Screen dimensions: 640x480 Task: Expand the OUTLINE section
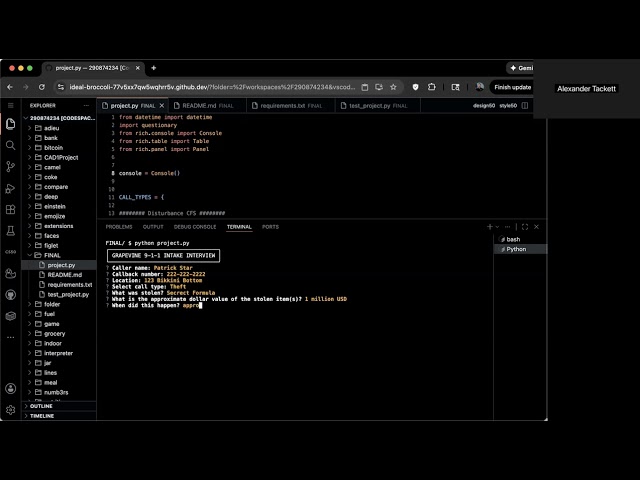60,406
